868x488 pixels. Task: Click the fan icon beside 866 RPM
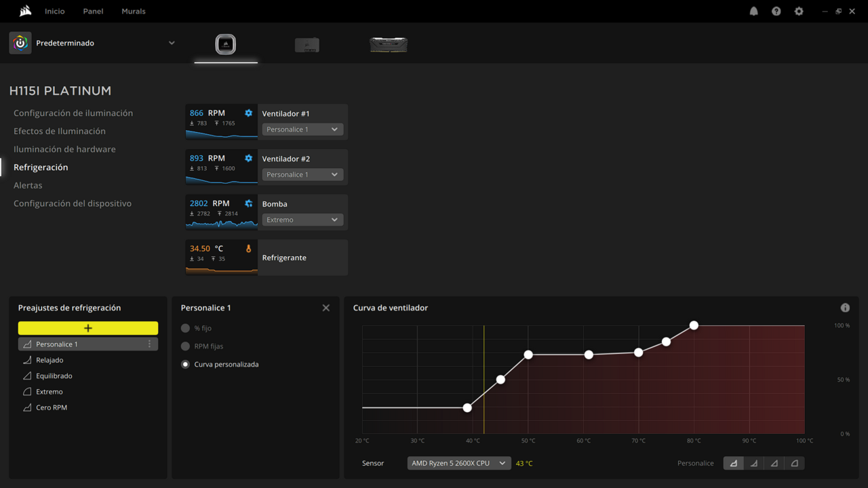(248, 113)
